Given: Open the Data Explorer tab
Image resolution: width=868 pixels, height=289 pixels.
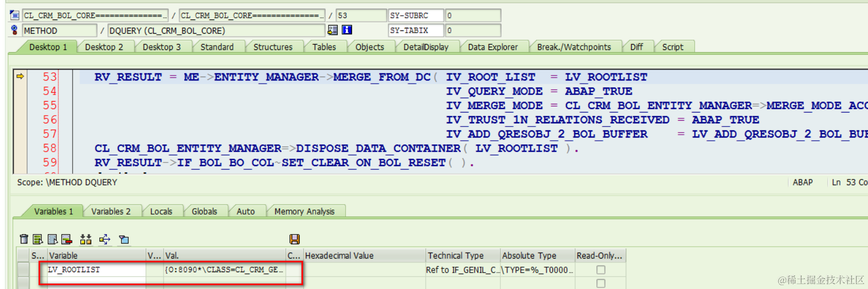Looking at the screenshot, I should point(493,47).
